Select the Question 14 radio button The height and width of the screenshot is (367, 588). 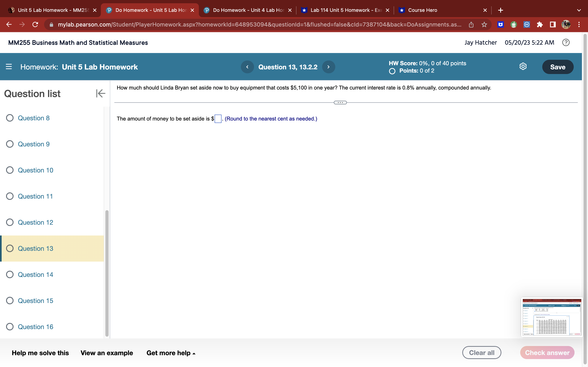pyautogui.click(x=10, y=274)
